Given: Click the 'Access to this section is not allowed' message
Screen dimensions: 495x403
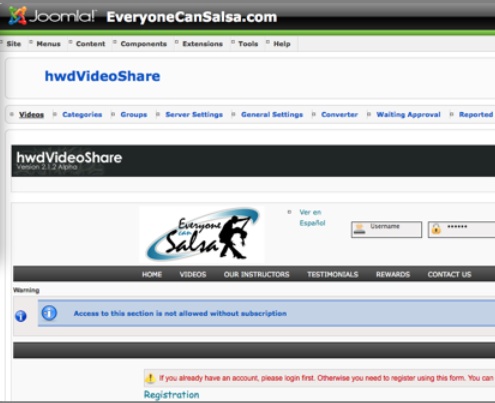Looking at the screenshot, I should 180,313.
